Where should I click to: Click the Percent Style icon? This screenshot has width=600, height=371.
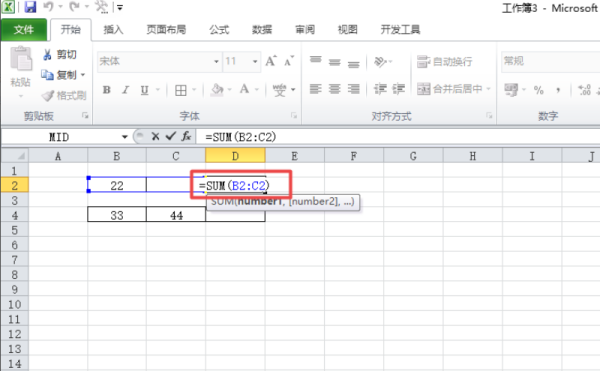click(x=539, y=90)
